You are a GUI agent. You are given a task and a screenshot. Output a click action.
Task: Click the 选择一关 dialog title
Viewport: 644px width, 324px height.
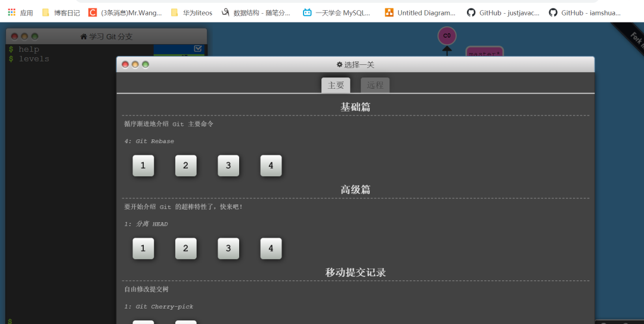(x=355, y=65)
